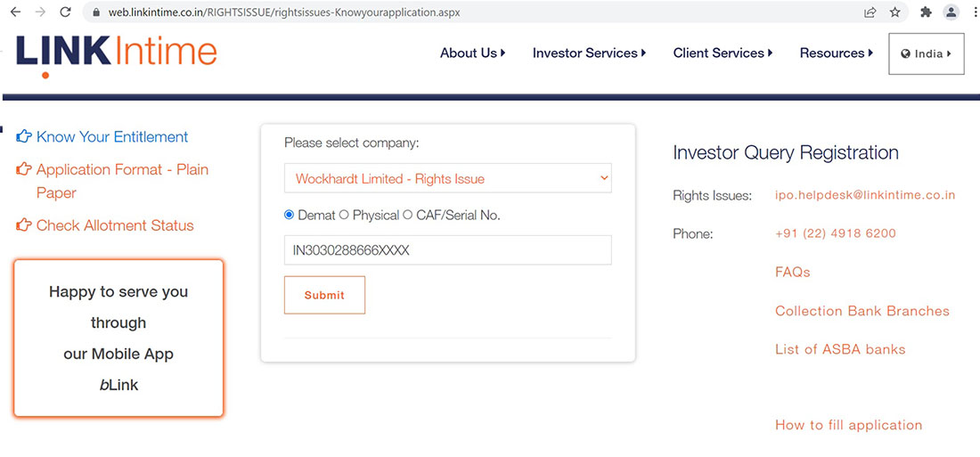The image size is (980, 457).
Task: Open the Check Allotment Status link
Action: tap(115, 225)
